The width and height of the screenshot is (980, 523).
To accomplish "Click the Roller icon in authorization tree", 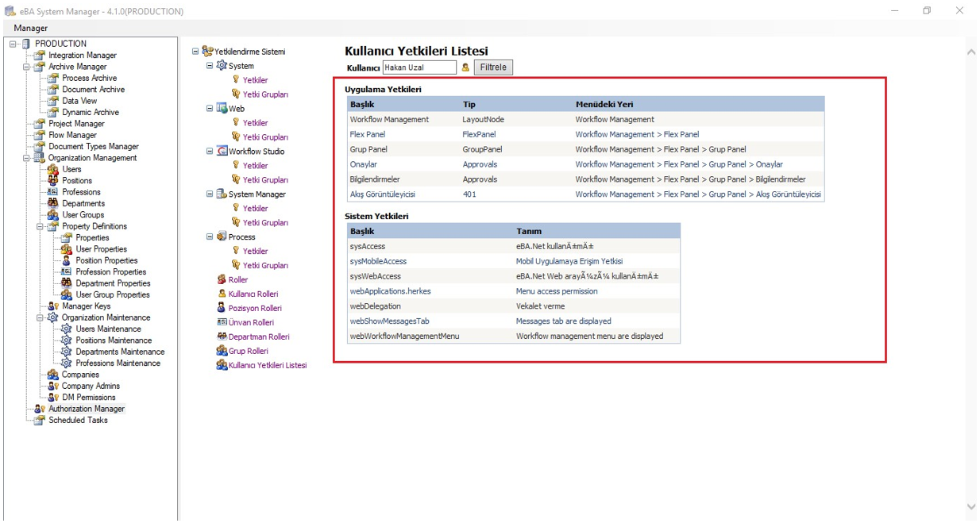I will click(222, 279).
